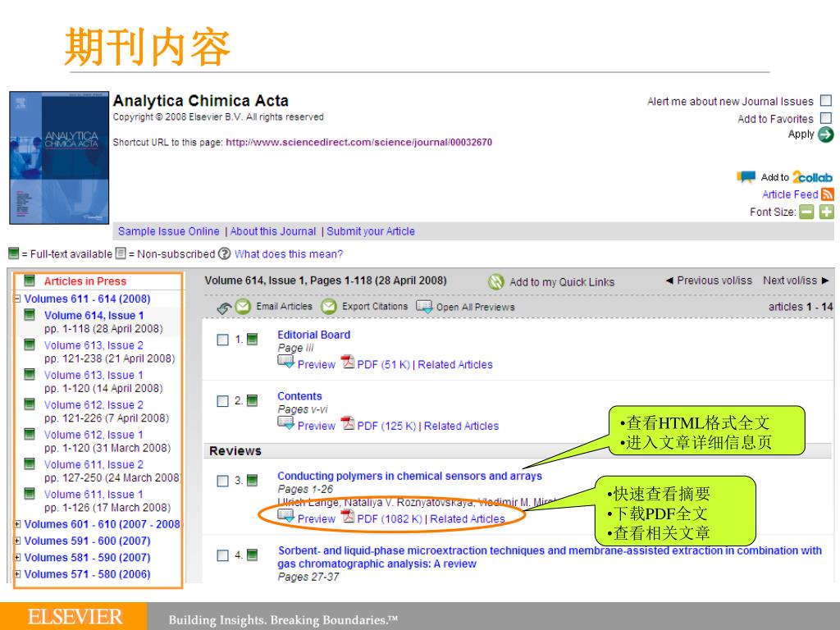Open Related Articles for Editorial Board
Viewport: 840px width, 630px height.
pos(455,364)
